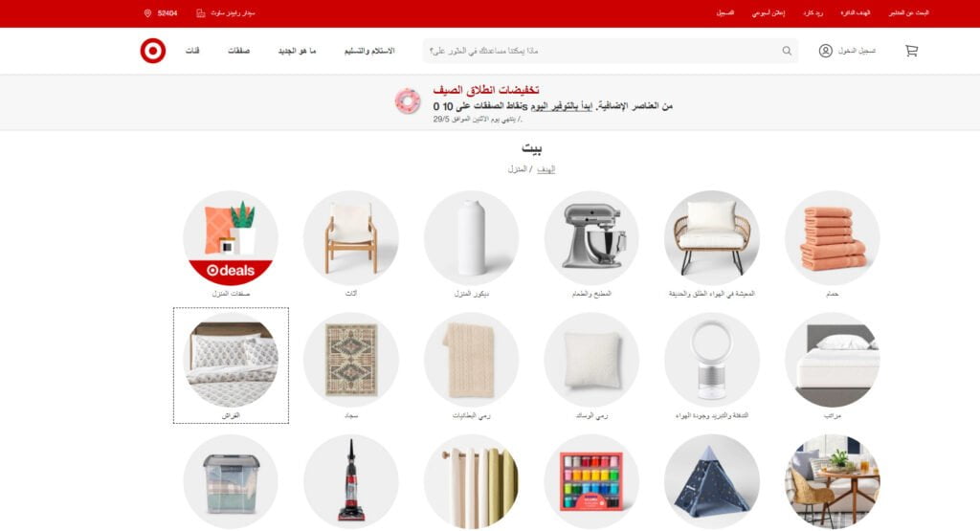Image resolution: width=980 pixels, height=531 pixels.
Task: Select the wooden chair furniture category
Action: point(351,238)
